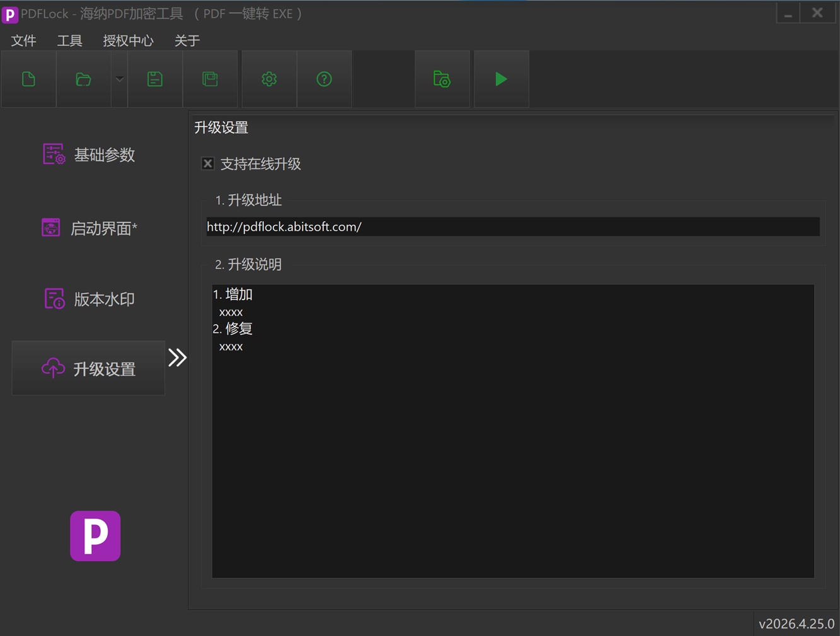Run the build with the green play button
Screen dimensions: 840x636
tap(501, 79)
